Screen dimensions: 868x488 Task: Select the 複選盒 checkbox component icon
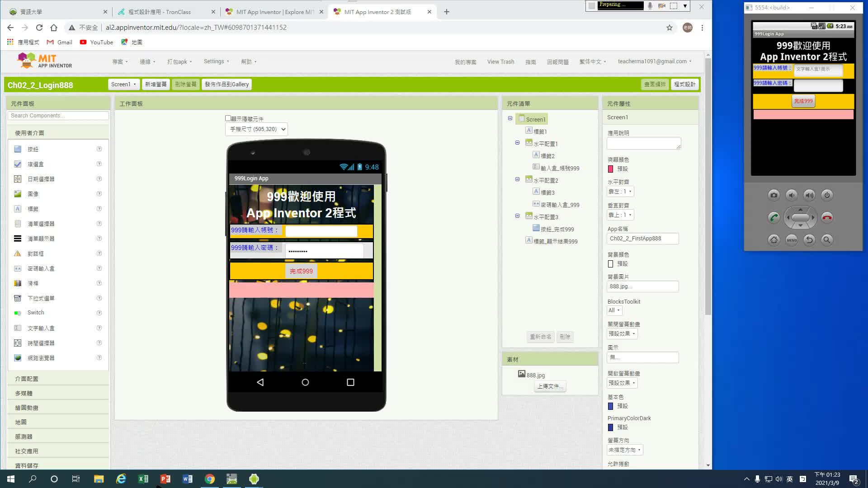pos(18,164)
